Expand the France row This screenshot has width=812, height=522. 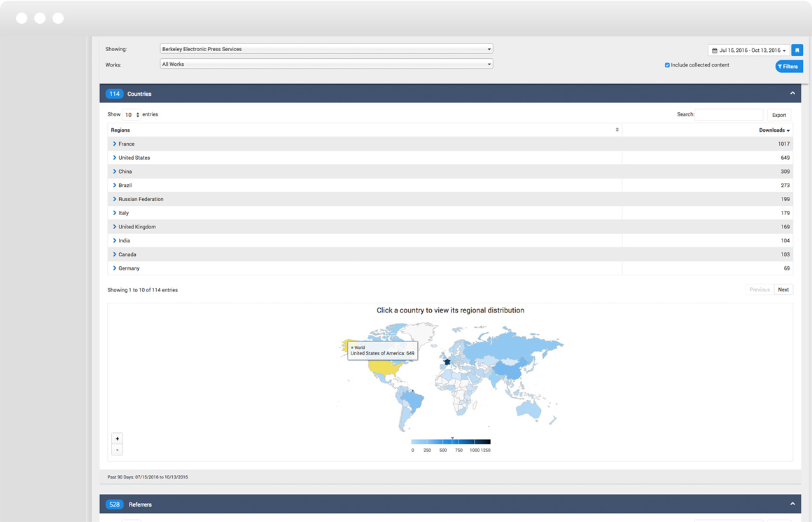(115, 144)
